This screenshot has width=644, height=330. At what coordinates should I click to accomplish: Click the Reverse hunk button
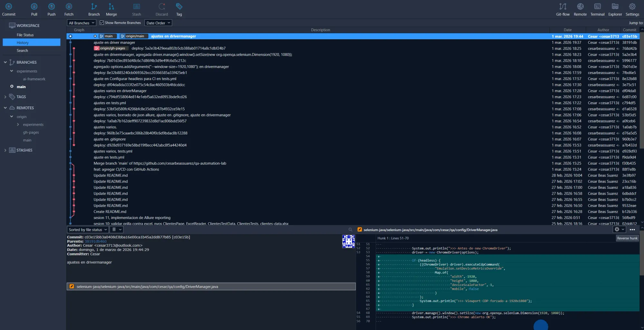pyautogui.click(x=627, y=238)
